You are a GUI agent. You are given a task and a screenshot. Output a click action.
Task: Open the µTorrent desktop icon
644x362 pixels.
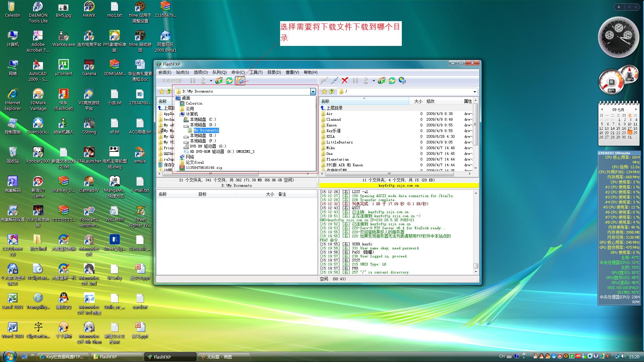click(63, 68)
